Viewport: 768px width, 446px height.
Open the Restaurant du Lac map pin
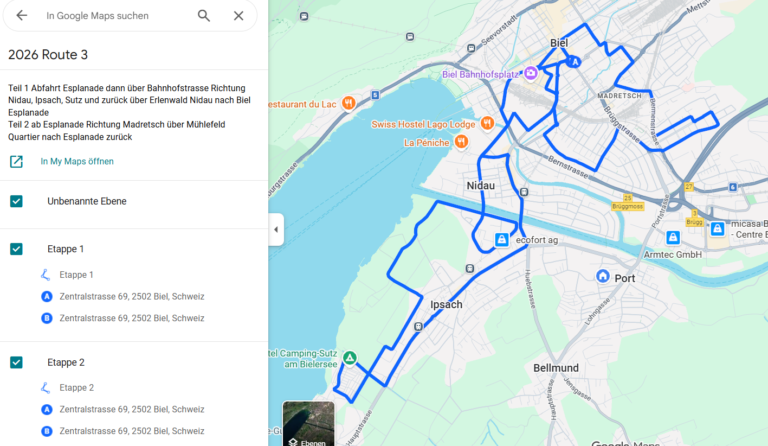point(349,103)
